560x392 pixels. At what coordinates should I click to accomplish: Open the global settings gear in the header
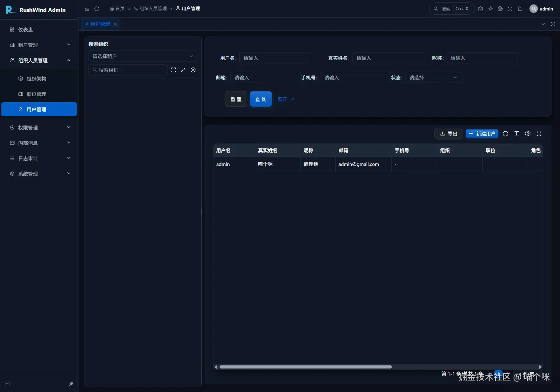click(481, 9)
